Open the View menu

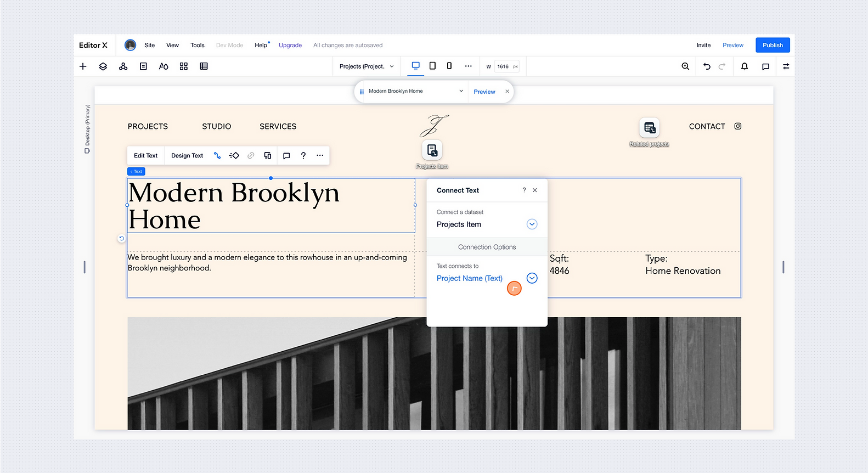coord(173,45)
